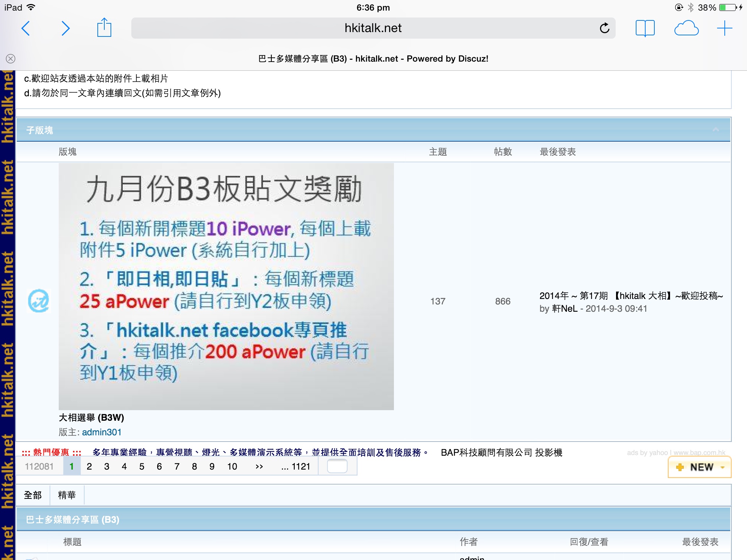Select current page 1 indicator

[x=71, y=466]
